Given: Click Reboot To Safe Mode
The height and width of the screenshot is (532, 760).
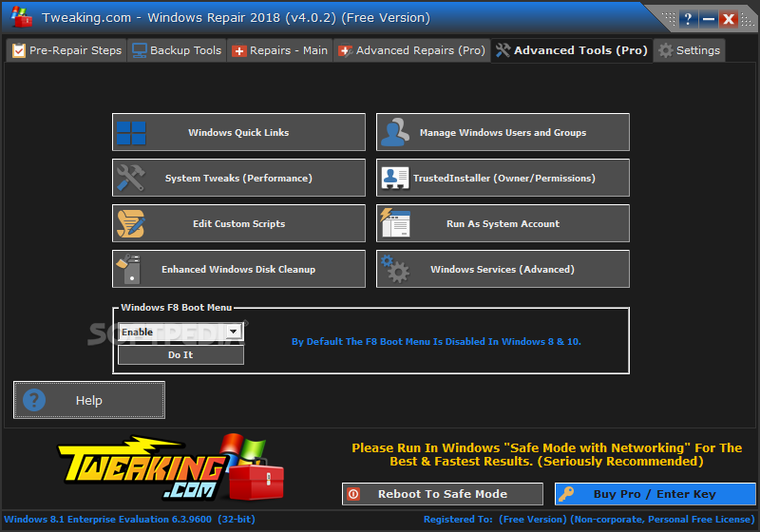Looking at the screenshot, I should coord(442,494).
